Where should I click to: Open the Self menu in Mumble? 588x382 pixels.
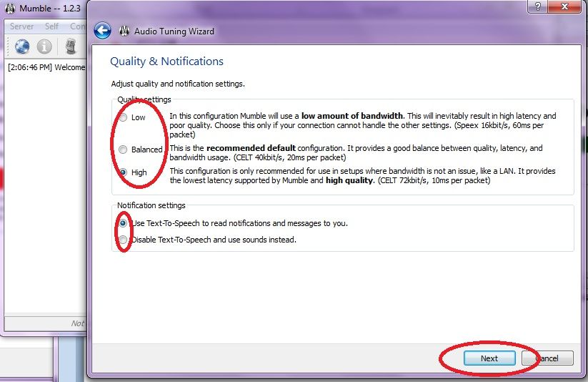click(51, 26)
